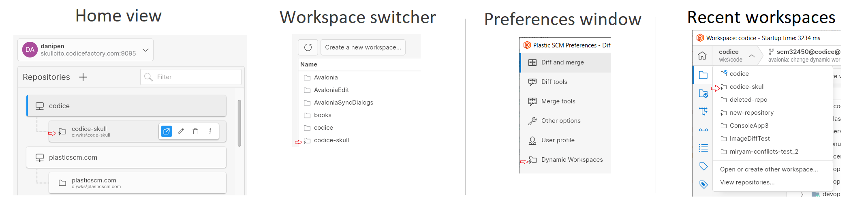Open the outlined tag sidebar icon
This screenshot has width=868, height=214.
(x=703, y=166)
